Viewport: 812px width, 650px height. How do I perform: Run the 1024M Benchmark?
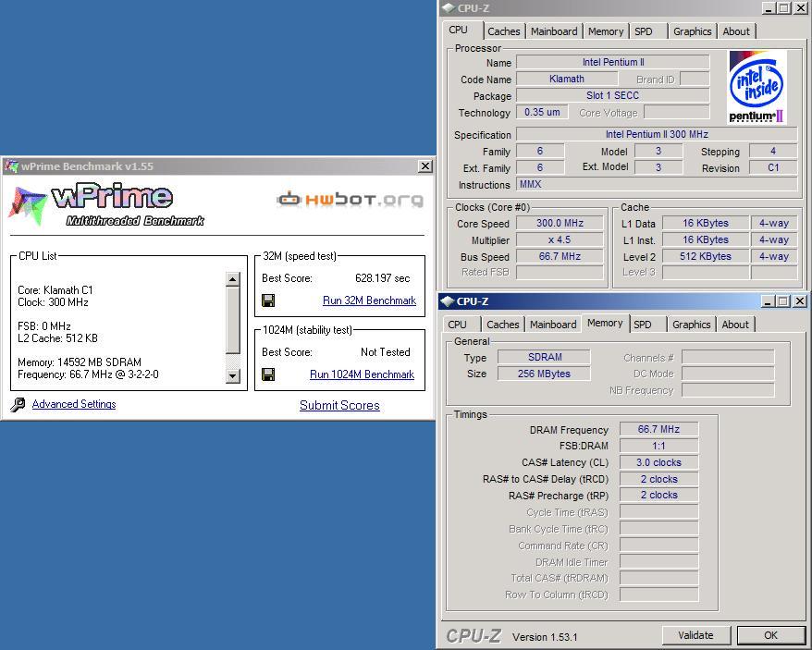(362, 374)
